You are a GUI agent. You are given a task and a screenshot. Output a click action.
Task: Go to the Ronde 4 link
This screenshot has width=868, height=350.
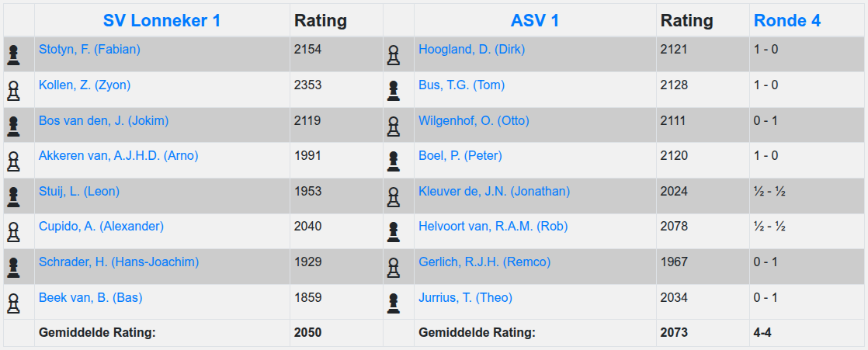(x=786, y=21)
